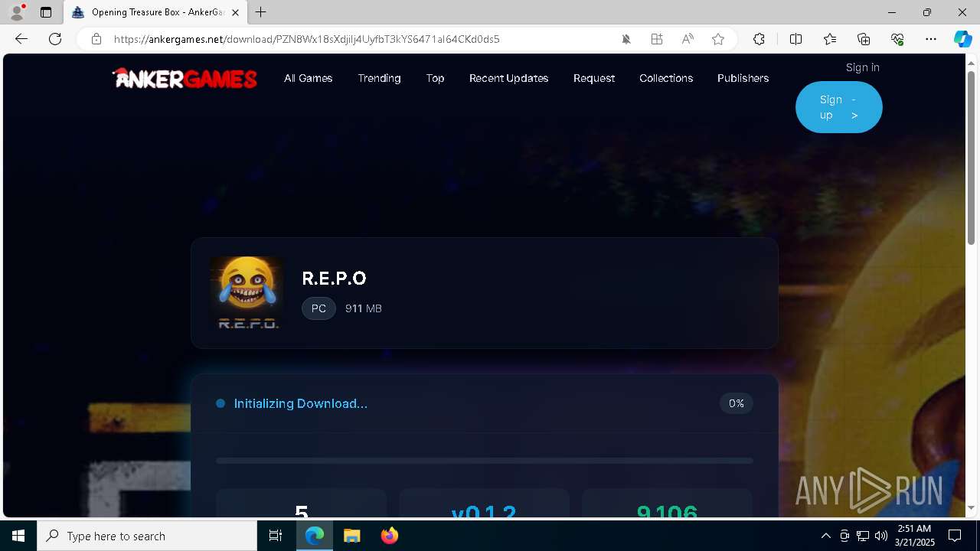
Task: Open the Top games page
Action: click(x=435, y=78)
